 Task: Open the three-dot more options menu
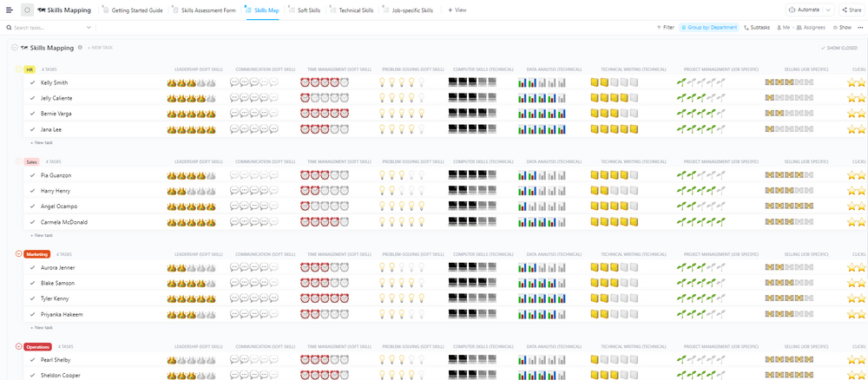859,27
